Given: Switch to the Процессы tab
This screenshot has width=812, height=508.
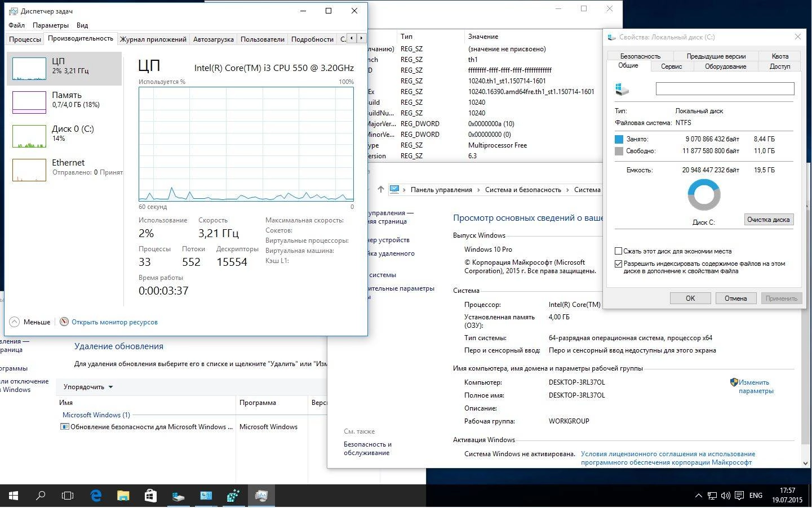Looking at the screenshot, I should click(25, 39).
